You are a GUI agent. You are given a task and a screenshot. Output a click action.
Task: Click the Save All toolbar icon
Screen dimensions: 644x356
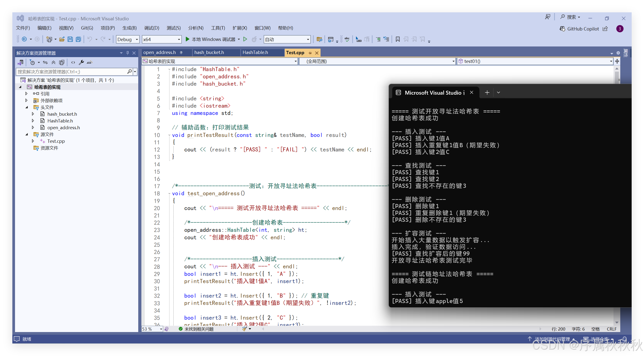(78, 39)
